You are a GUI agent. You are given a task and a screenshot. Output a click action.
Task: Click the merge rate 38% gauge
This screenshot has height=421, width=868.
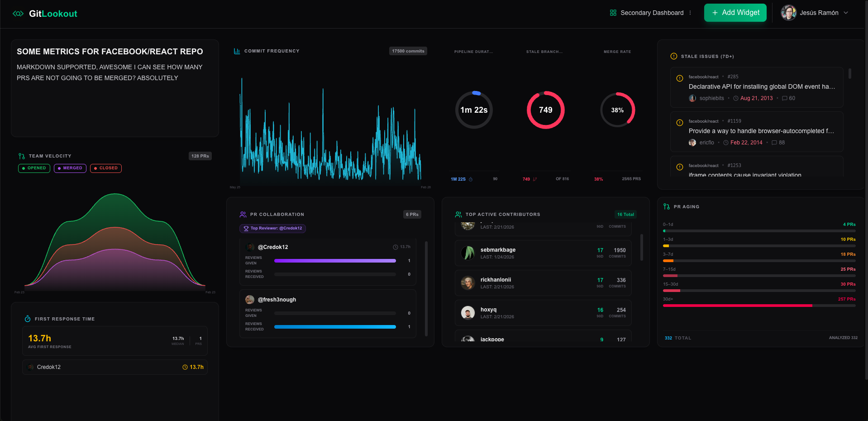pos(617,110)
